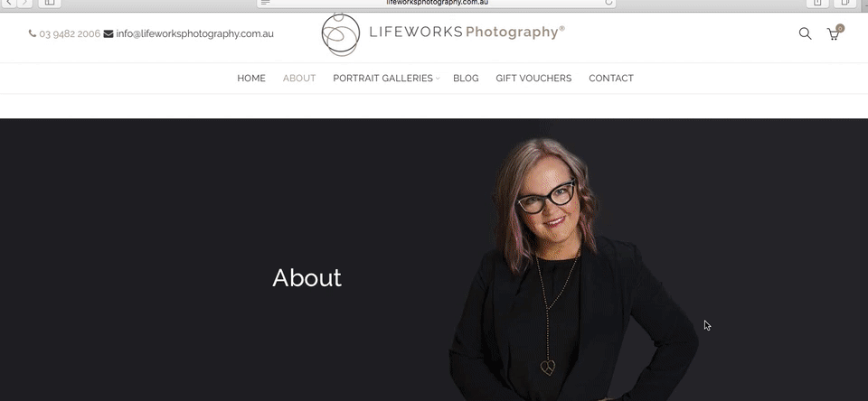Screen dimensions: 868x401
Task: Click the info@lifeworksphotography.com.au email link
Action: pos(195,33)
